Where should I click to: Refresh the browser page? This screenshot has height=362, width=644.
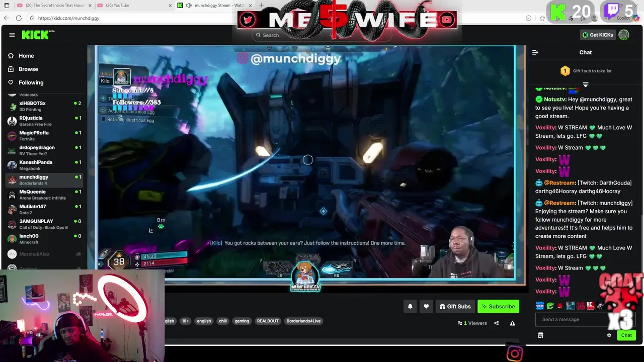(x=19, y=18)
